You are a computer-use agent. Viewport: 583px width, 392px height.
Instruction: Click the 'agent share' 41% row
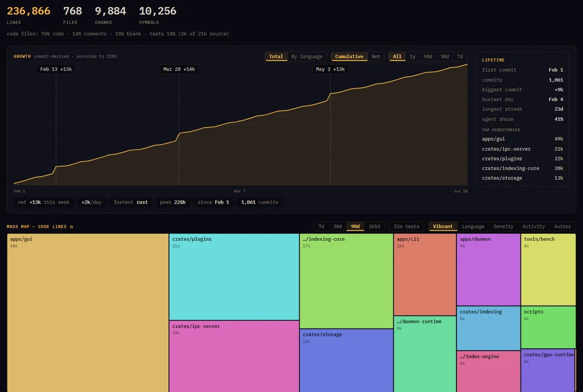523,119
